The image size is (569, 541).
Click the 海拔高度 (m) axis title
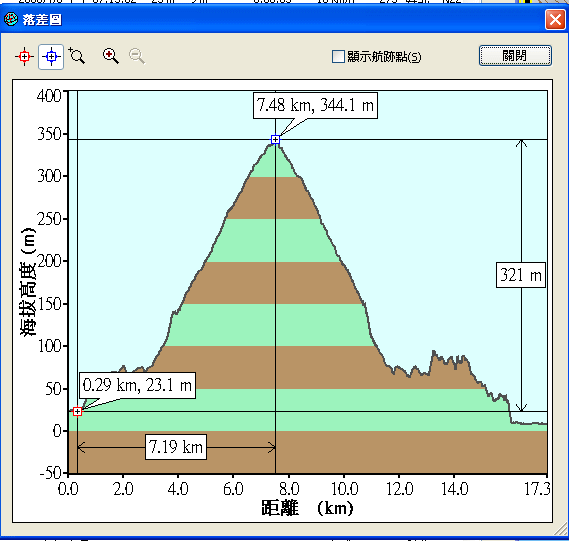point(28,282)
